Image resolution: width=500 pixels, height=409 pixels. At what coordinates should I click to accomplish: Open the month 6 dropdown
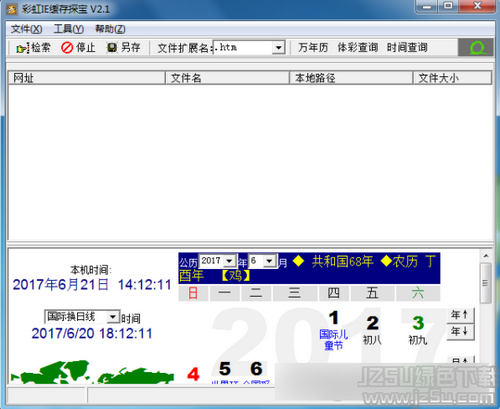pos(269,261)
